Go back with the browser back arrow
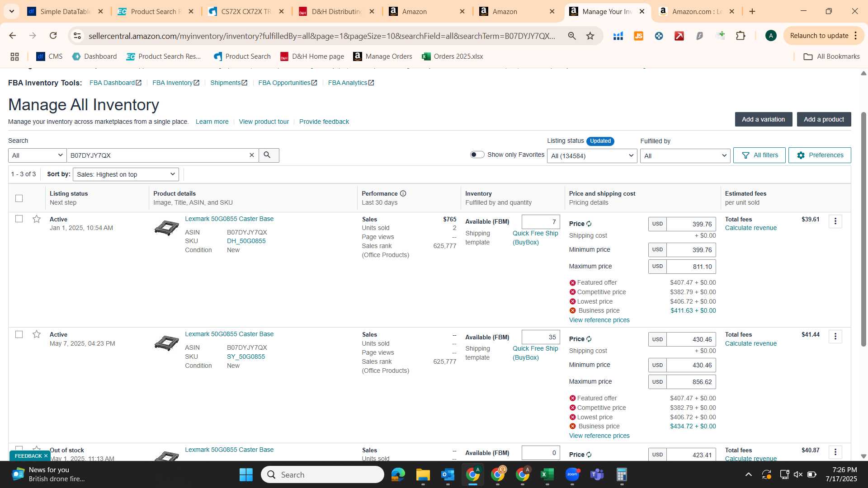Image resolution: width=868 pixels, height=488 pixels. click(x=13, y=36)
